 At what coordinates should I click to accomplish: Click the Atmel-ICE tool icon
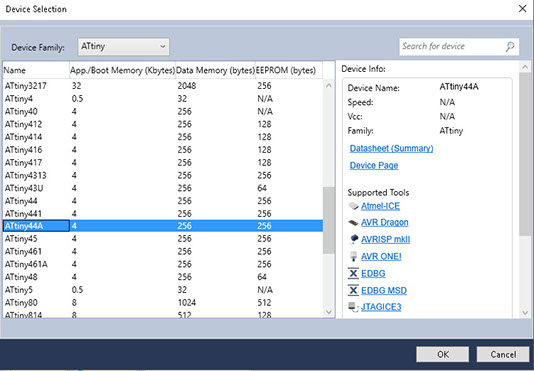pyautogui.click(x=353, y=206)
